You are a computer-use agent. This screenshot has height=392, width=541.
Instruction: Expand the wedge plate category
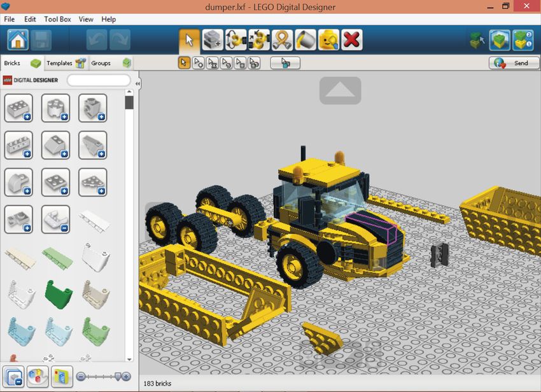point(93,182)
